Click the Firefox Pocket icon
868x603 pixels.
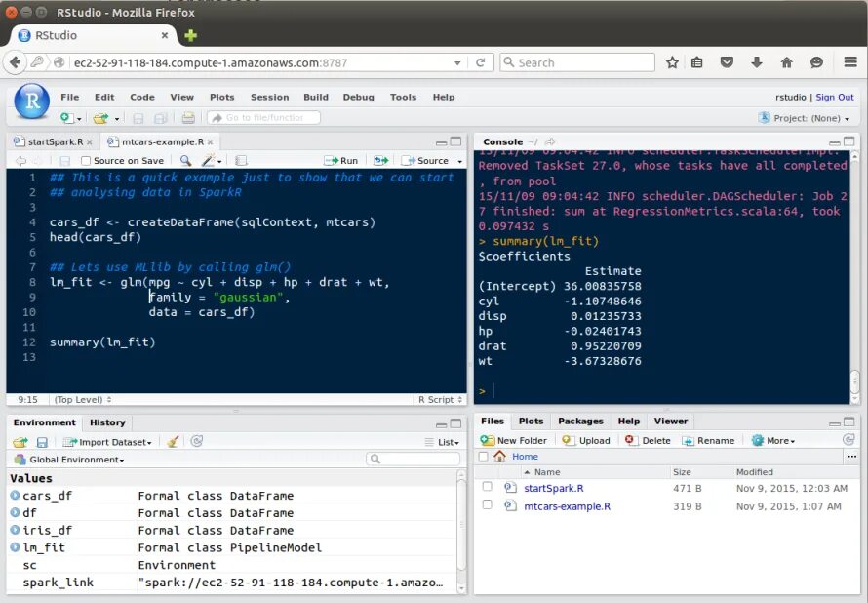pyautogui.click(x=727, y=62)
